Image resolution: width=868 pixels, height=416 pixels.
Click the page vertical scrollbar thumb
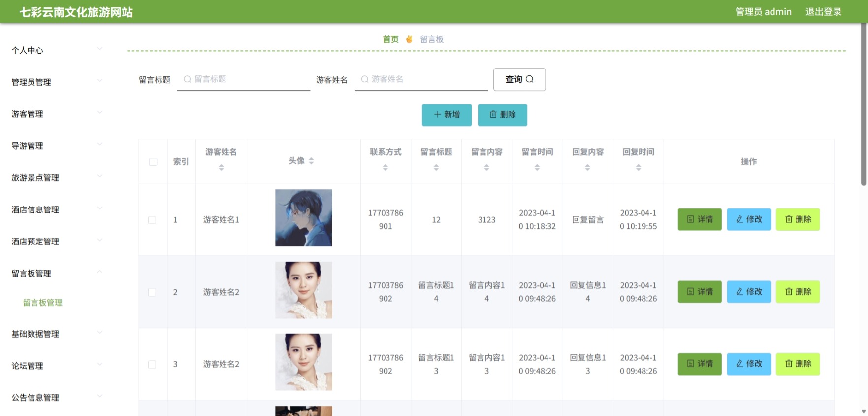click(x=864, y=104)
